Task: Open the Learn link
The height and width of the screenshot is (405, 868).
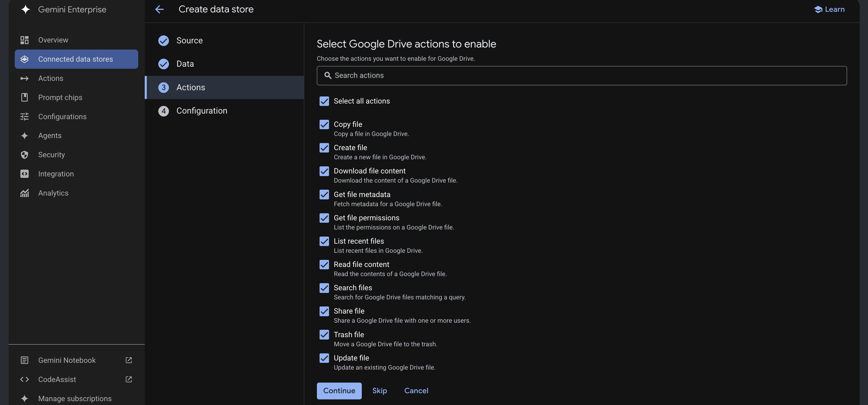Action: [829, 9]
